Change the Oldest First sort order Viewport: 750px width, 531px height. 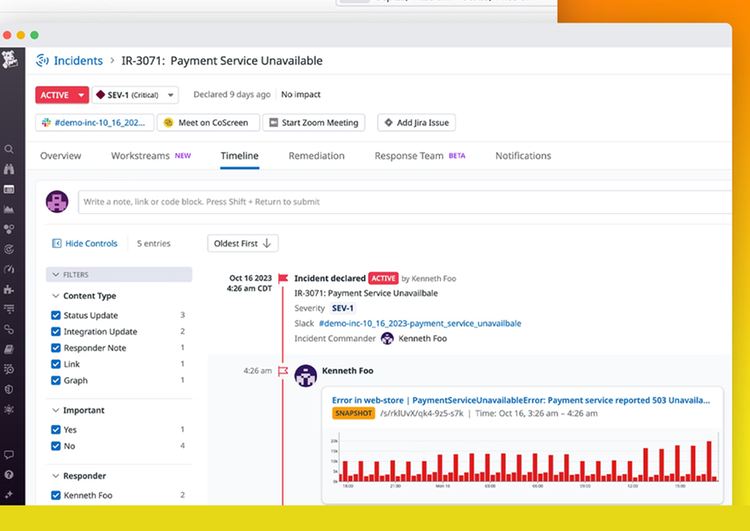243,243
